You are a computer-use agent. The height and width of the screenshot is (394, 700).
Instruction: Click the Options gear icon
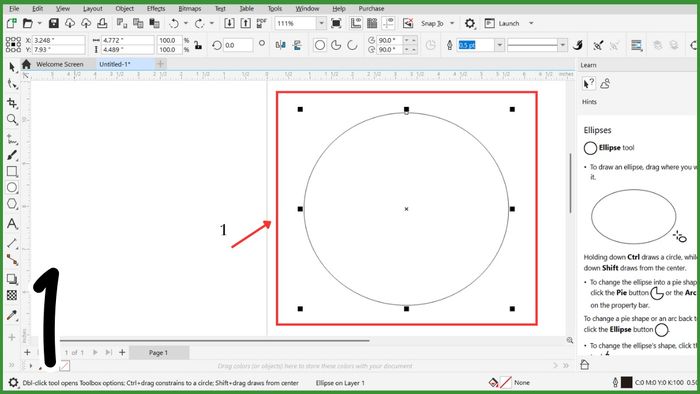[x=470, y=23]
